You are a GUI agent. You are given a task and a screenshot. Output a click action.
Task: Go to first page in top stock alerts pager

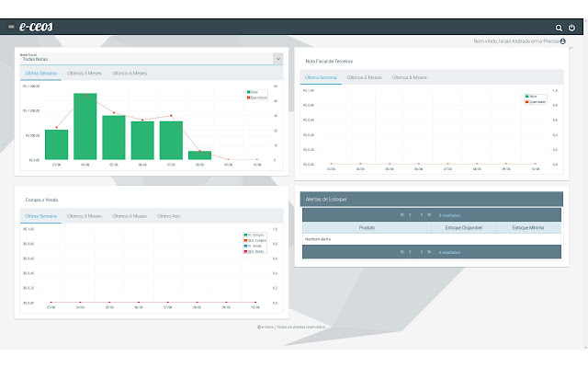click(x=402, y=214)
